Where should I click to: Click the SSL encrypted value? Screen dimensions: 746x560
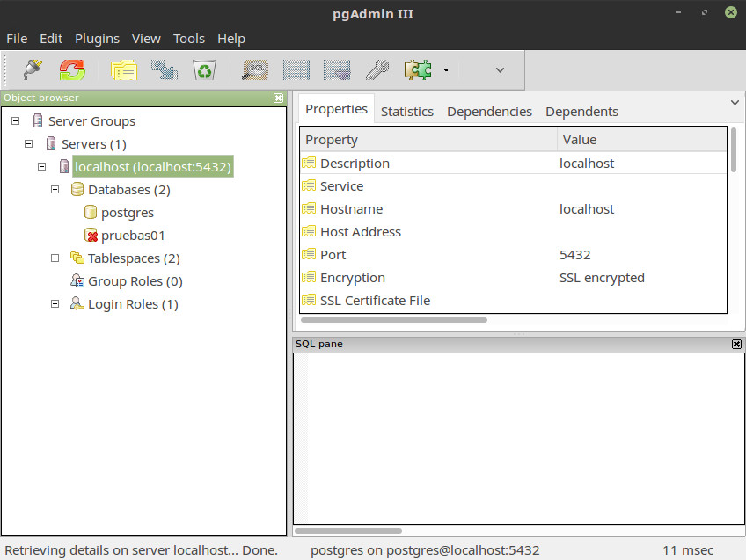coord(602,278)
